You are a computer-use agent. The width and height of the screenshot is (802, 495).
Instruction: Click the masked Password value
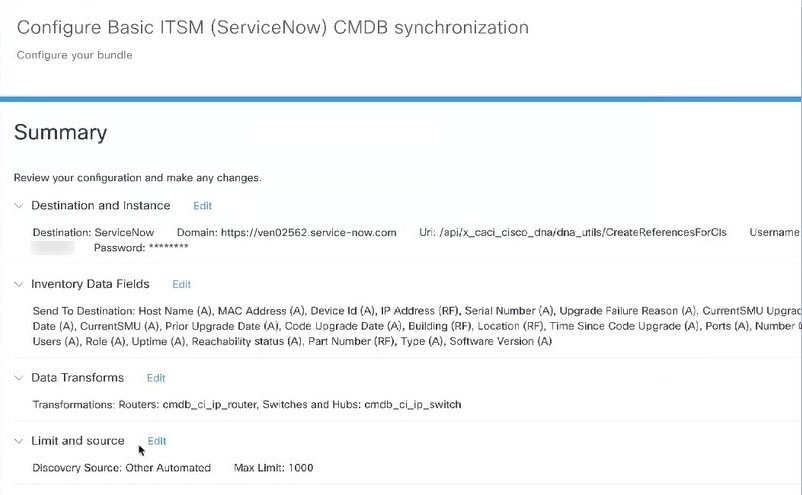169,248
